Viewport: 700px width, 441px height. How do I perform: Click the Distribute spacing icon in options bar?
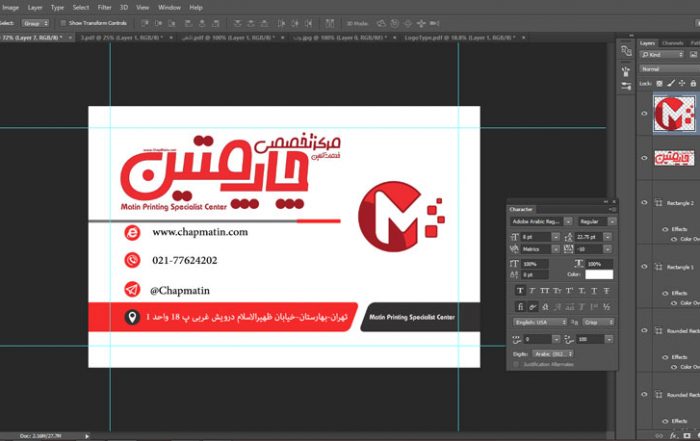pyautogui.click(x=329, y=23)
